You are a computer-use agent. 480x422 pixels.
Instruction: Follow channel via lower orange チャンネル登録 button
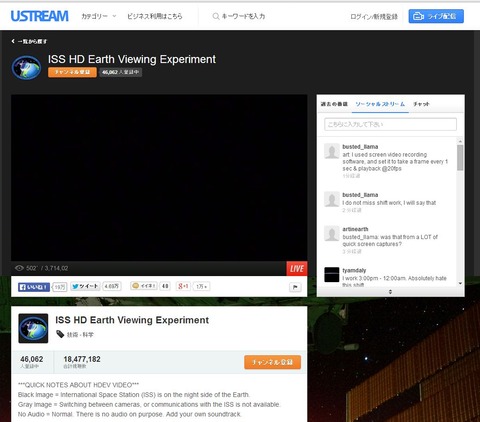(x=272, y=362)
